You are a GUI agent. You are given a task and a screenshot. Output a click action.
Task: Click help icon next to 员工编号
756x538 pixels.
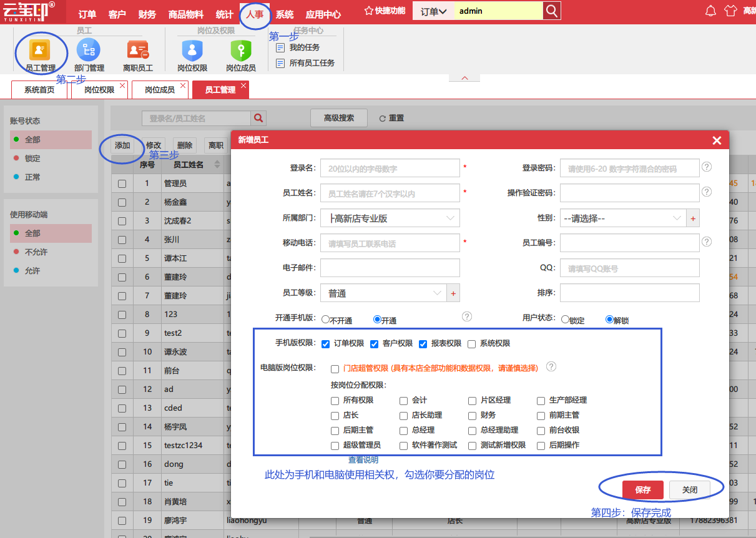707,242
